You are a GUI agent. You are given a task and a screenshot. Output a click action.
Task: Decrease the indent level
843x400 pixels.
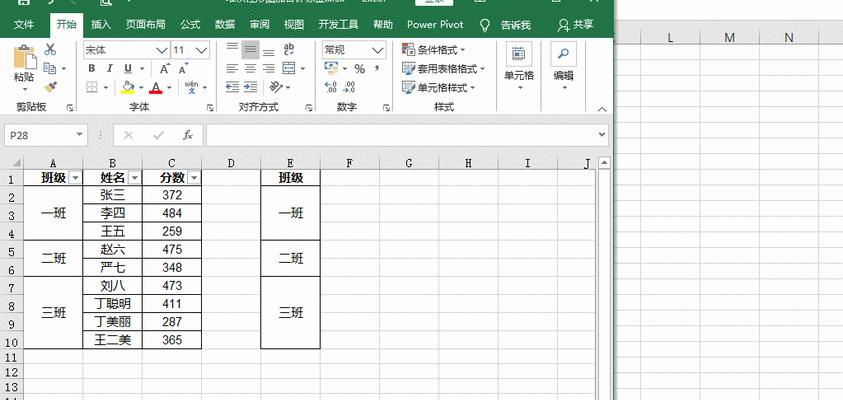point(232,87)
